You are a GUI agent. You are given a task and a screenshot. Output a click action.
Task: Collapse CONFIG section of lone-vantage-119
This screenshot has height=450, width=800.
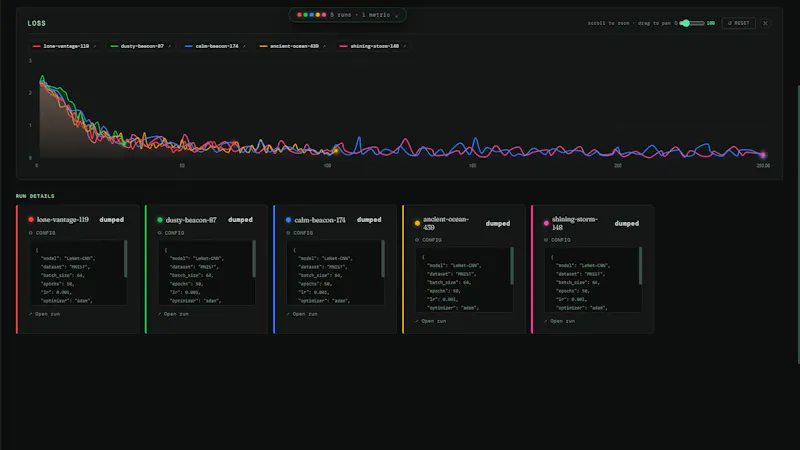(x=42, y=233)
